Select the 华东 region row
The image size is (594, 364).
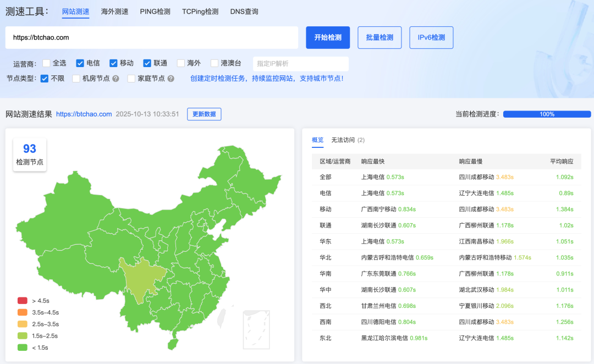tap(446, 241)
